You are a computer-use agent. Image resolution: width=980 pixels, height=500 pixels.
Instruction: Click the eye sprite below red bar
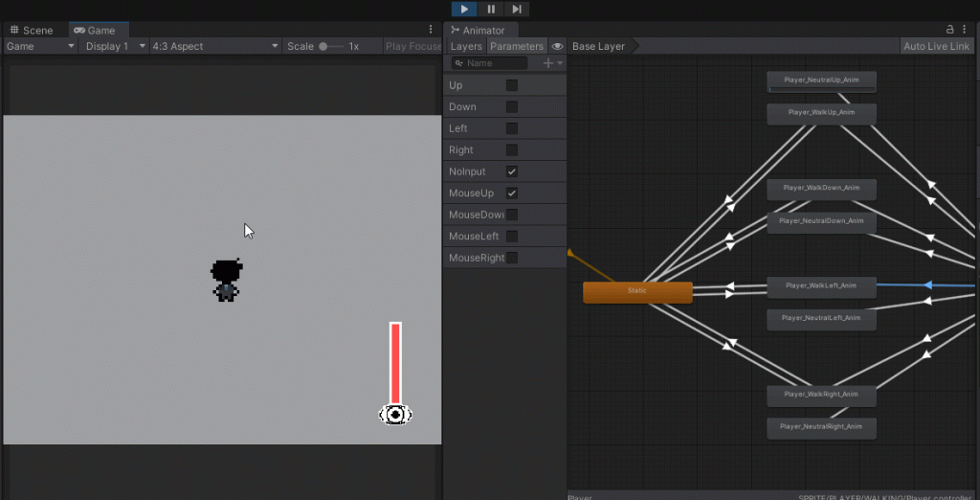click(x=395, y=414)
